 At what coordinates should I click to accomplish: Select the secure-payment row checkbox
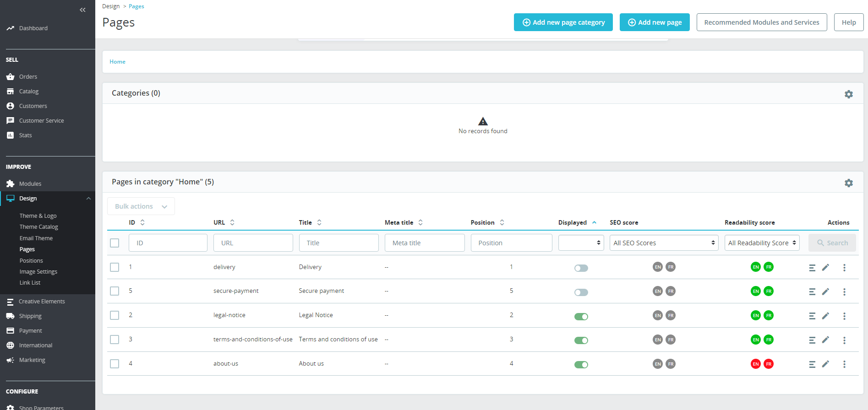pyautogui.click(x=115, y=291)
